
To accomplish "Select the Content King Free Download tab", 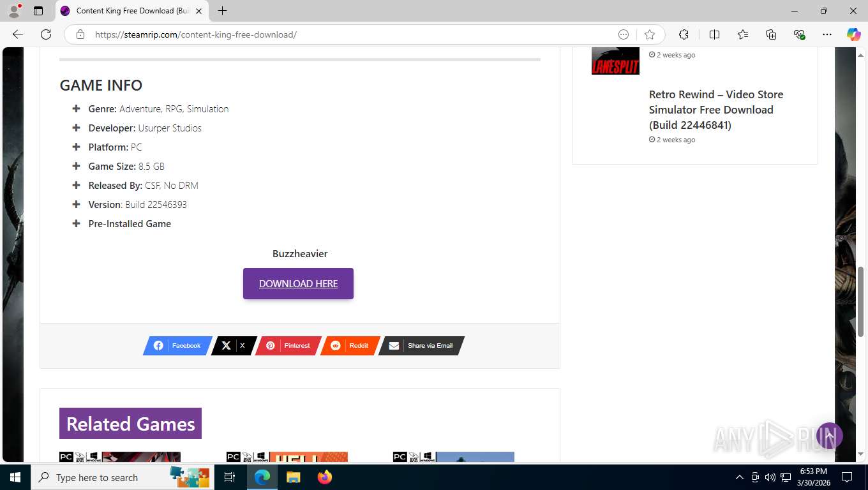I will tap(132, 11).
